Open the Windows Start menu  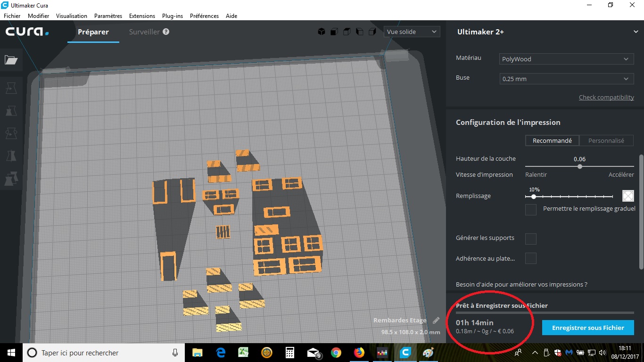[11, 353]
